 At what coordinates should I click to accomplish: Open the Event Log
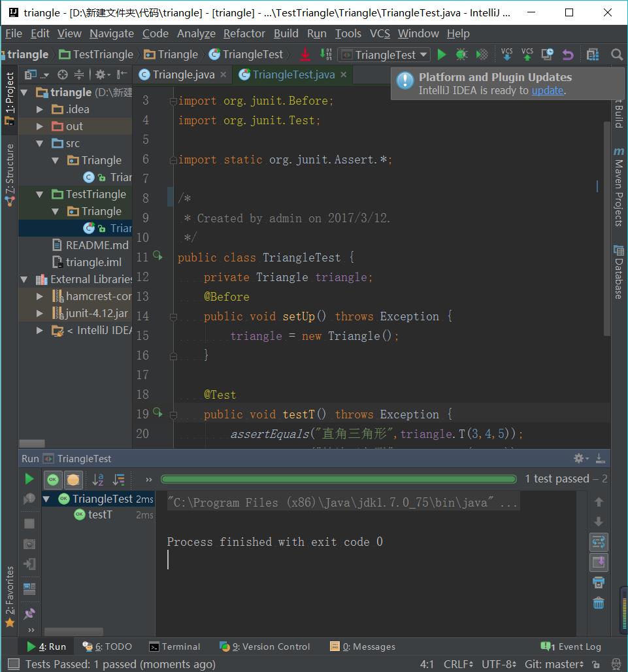pyautogui.click(x=571, y=647)
